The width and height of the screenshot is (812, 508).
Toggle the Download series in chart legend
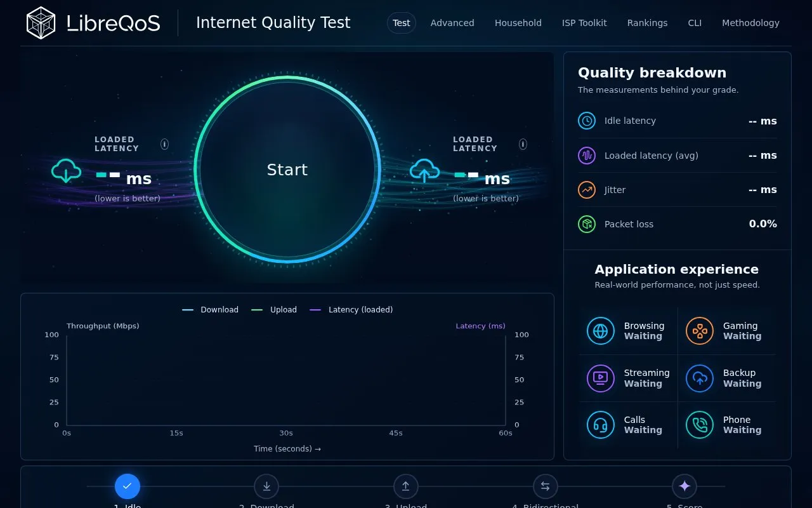[210, 310]
